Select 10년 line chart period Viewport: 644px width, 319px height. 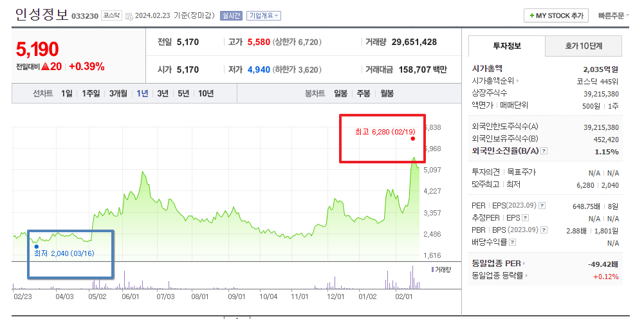(206, 94)
